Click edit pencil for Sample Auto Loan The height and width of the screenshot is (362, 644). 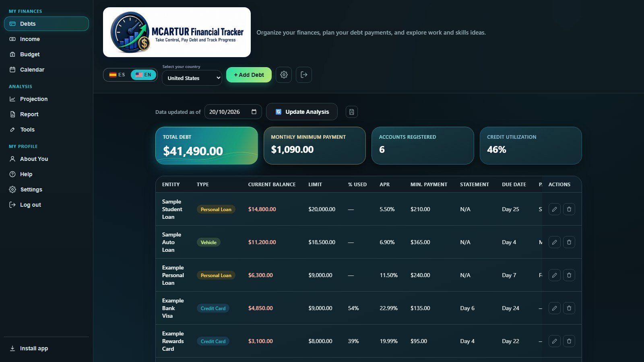pyautogui.click(x=554, y=242)
